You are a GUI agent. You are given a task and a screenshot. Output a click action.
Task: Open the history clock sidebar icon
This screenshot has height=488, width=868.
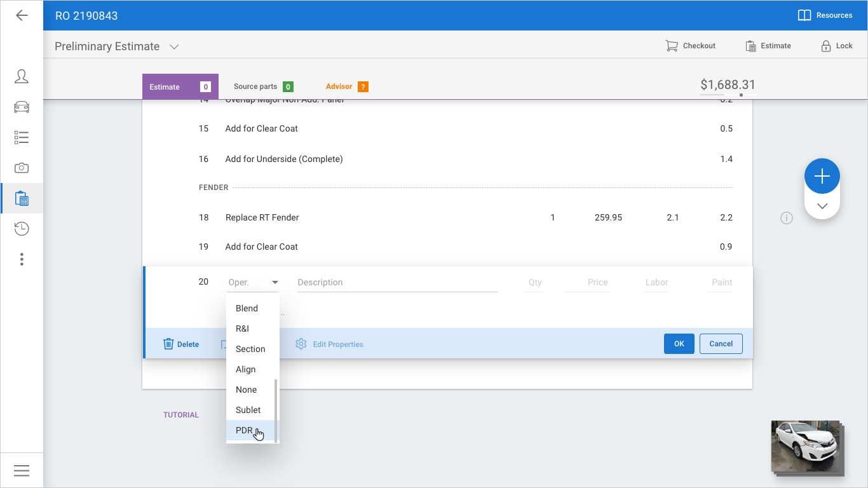pos(22,229)
